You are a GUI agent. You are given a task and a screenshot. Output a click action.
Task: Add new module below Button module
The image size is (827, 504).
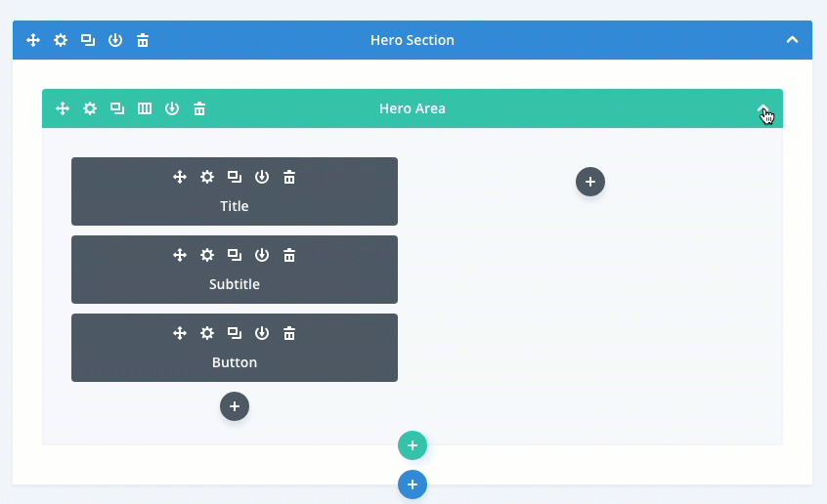(235, 406)
